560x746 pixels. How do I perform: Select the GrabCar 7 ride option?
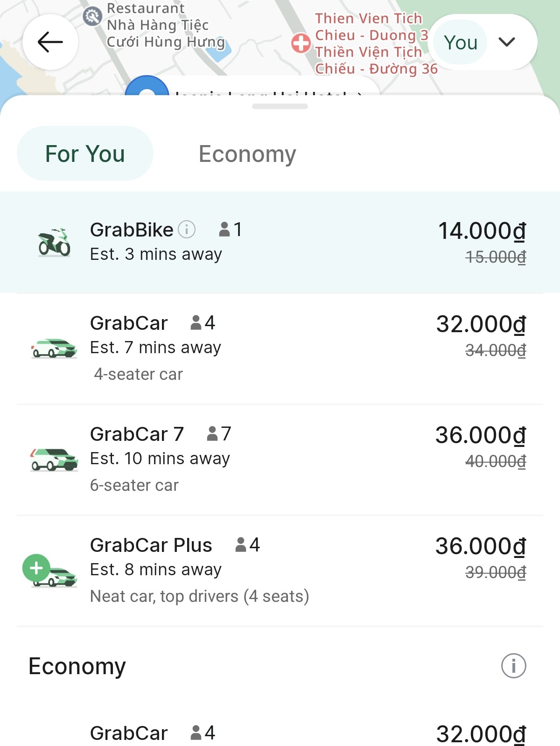[x=280, y=460]
